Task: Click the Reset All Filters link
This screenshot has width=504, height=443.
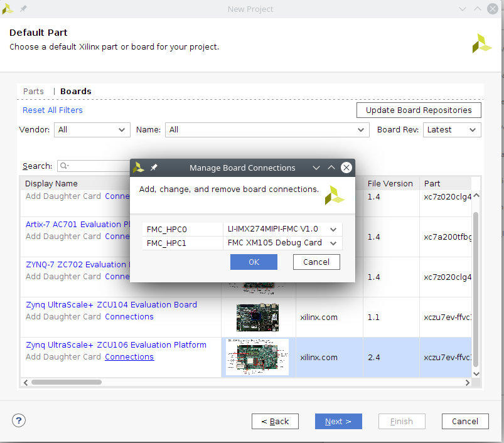Action: (x=52, y=110)
